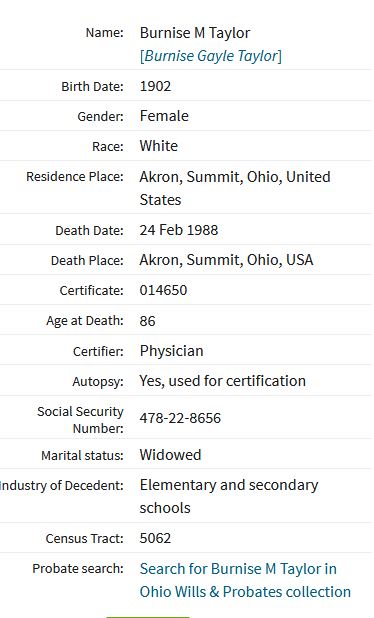The width and height of the screenshot is (374, 618).
Task: Click the Probate search field label
Action: coord(78,569)
